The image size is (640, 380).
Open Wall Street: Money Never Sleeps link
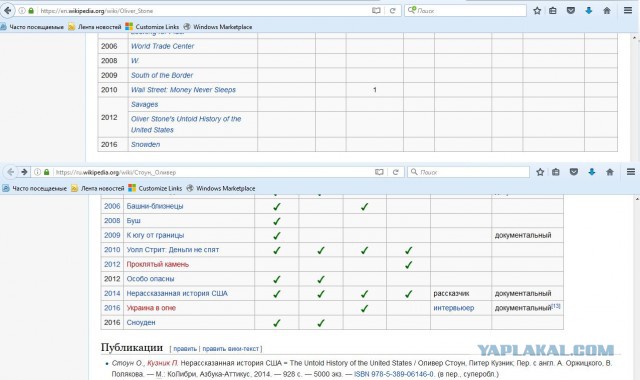pos(183,90)
